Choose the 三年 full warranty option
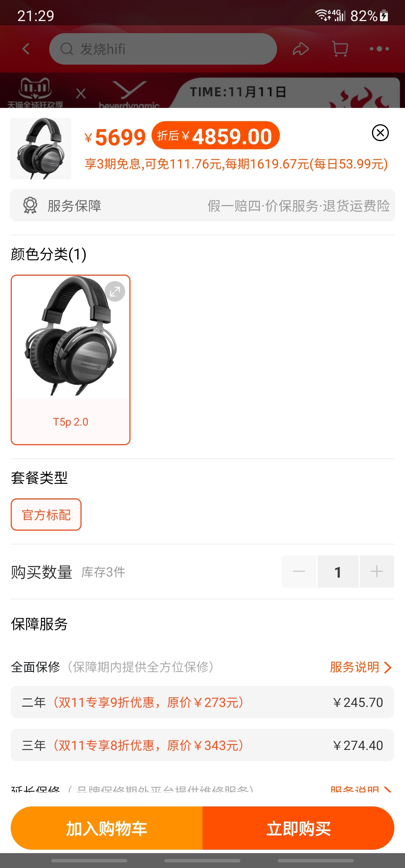This screenshot has height=868, width=405. coord(202,745)
